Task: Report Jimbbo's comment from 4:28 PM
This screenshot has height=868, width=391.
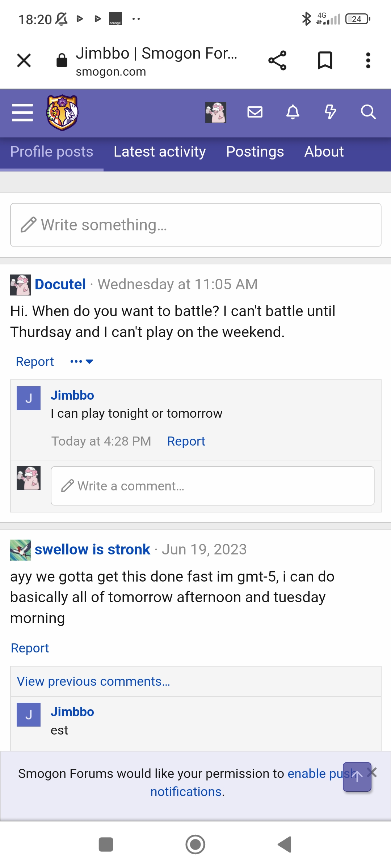Action: (x=186, y=441)
